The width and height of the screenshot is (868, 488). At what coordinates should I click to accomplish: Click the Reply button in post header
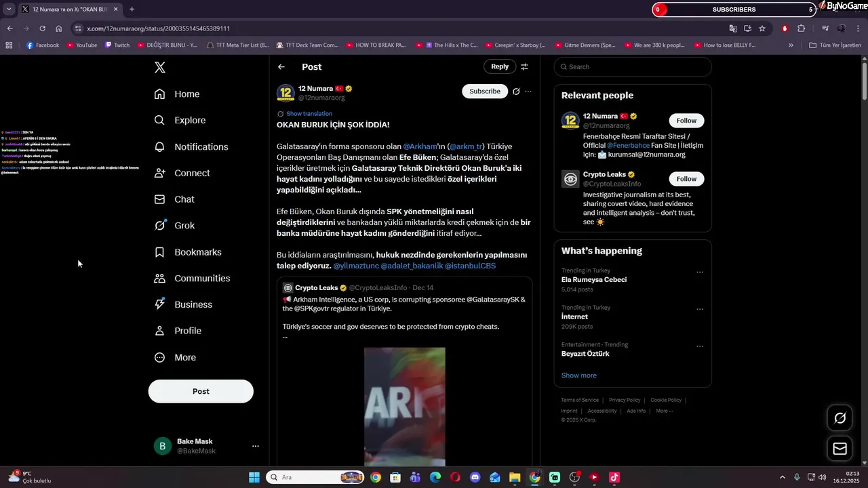500,66
